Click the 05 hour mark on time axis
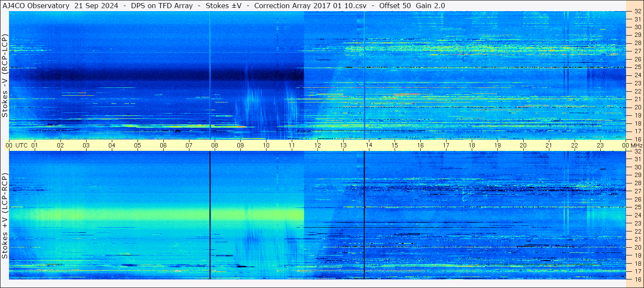 click(138, 145)
